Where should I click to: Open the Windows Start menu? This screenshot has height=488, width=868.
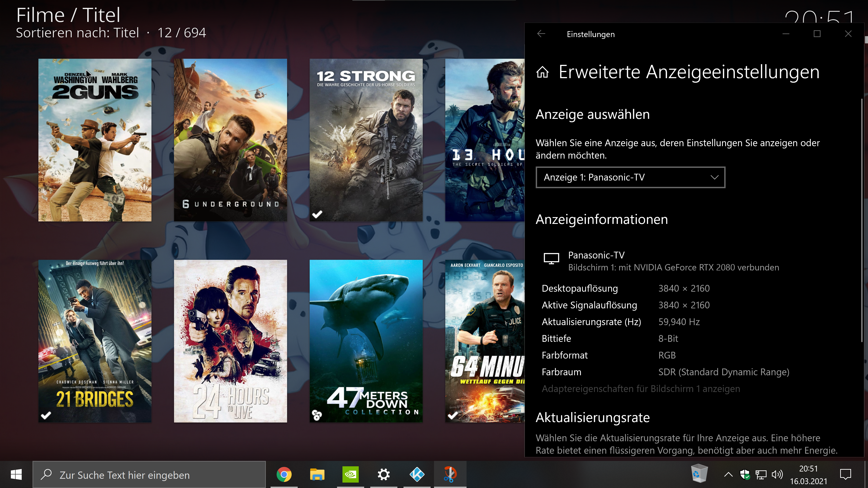16,475
